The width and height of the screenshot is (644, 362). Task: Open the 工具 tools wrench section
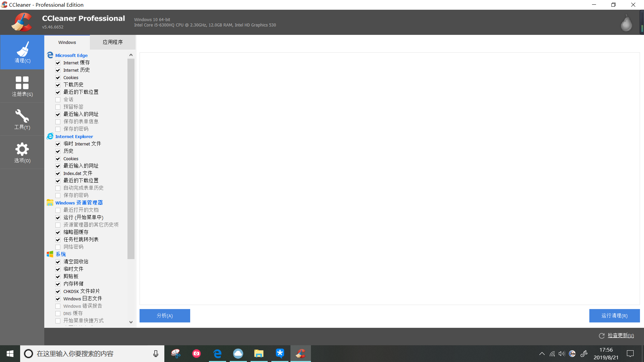pos(22,119)
